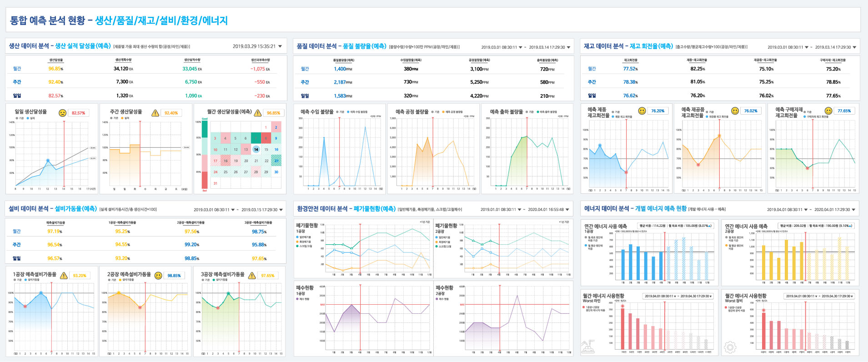Open 설비 데이터 end date 2019.03.15 dropdown
The height and width of the screenshot is (362, 868).
coord(281,210)
